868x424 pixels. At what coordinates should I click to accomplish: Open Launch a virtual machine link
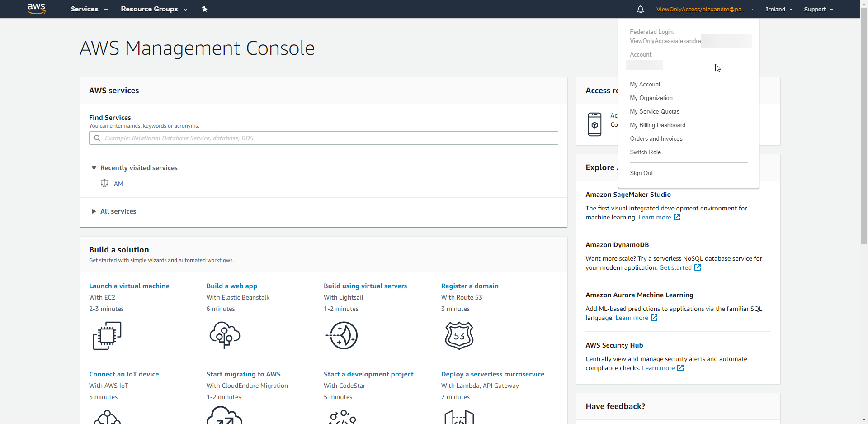point(129,286)
